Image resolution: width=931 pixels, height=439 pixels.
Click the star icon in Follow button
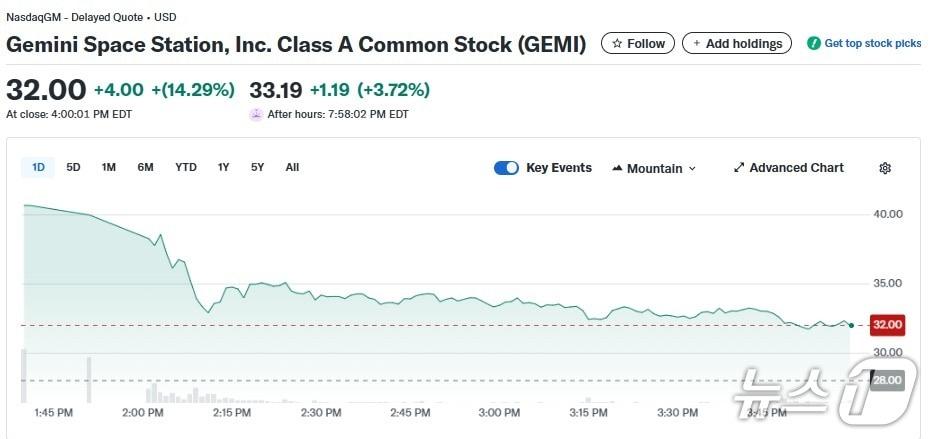[617, 44]
